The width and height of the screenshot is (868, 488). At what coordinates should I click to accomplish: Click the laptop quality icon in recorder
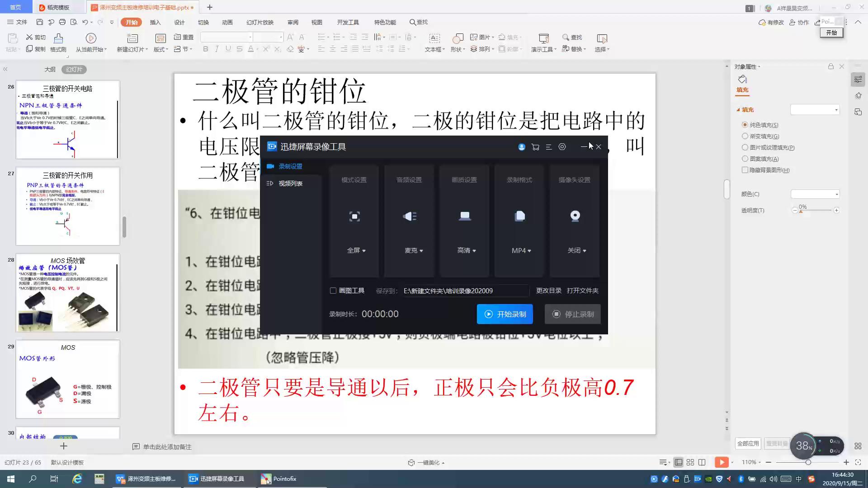coord(465,216)
